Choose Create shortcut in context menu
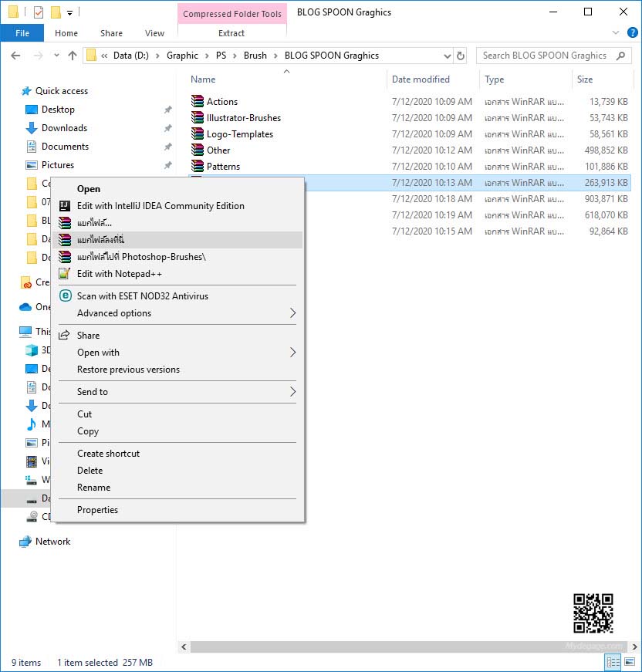This screenshot has width=642, height=672. (177, 454)
